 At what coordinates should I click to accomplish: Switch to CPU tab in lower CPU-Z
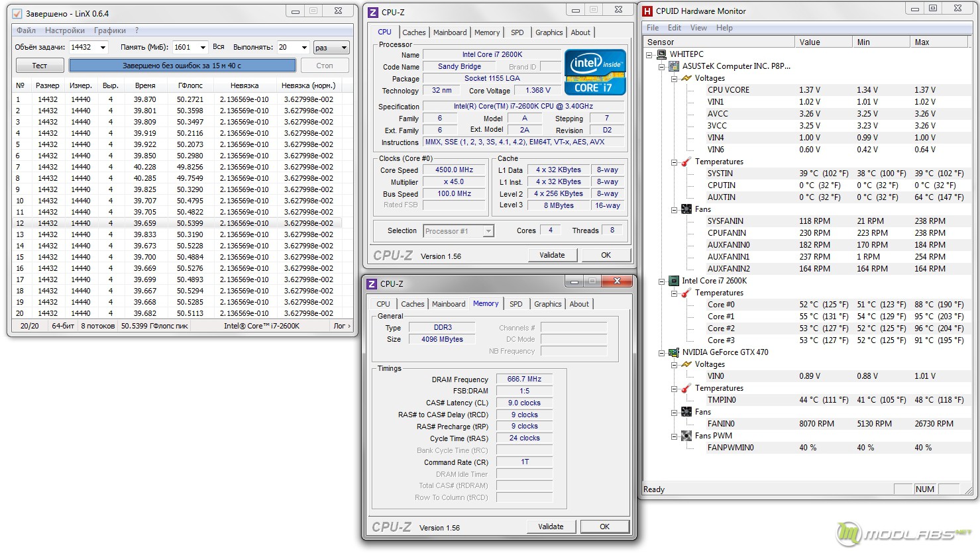point(383,304)
